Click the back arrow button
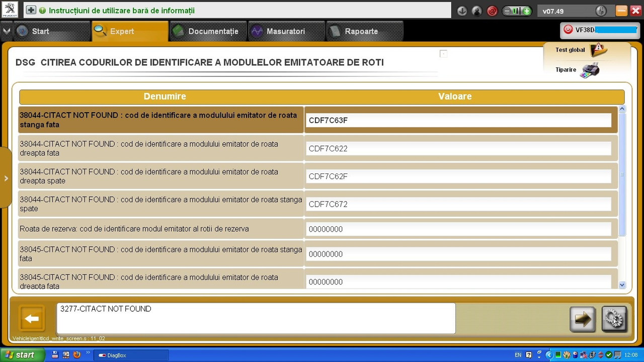644x362 pixels. [32, 318]
